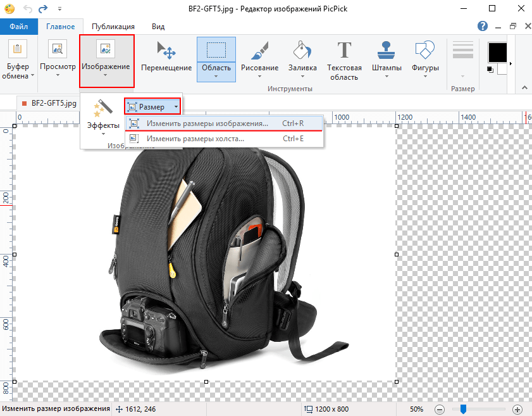Click the undo arrow in title bar

[28, 9]
